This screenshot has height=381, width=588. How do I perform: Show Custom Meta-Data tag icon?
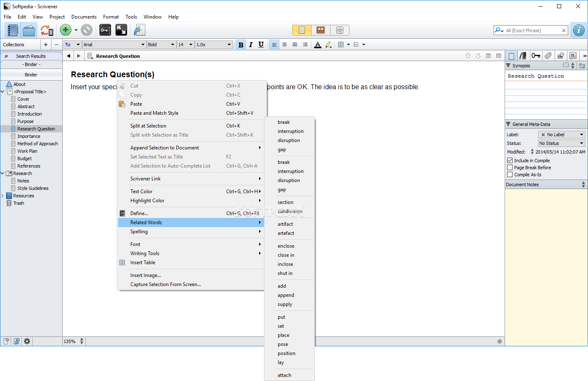tap(548, 56)
